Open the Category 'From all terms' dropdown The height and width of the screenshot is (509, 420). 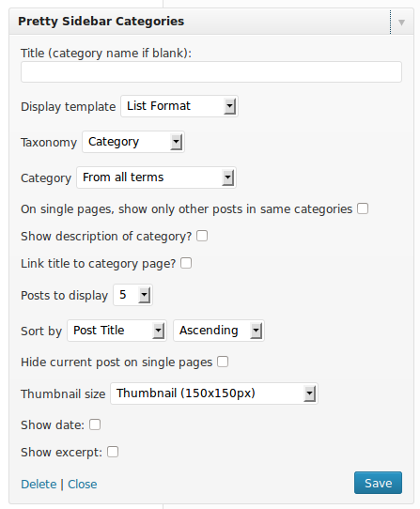156,177
